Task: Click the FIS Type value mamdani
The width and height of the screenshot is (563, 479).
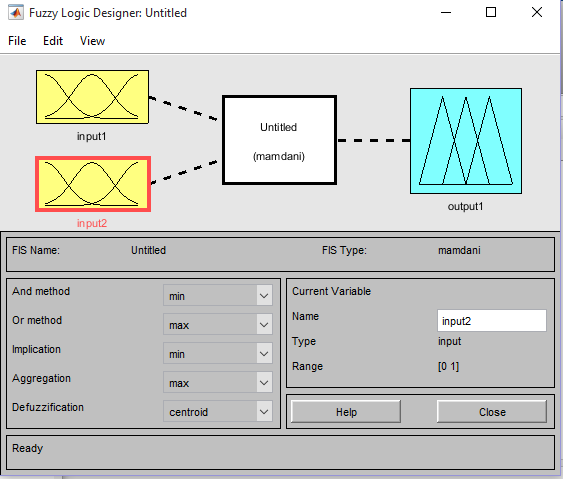Action: (459, 250)
